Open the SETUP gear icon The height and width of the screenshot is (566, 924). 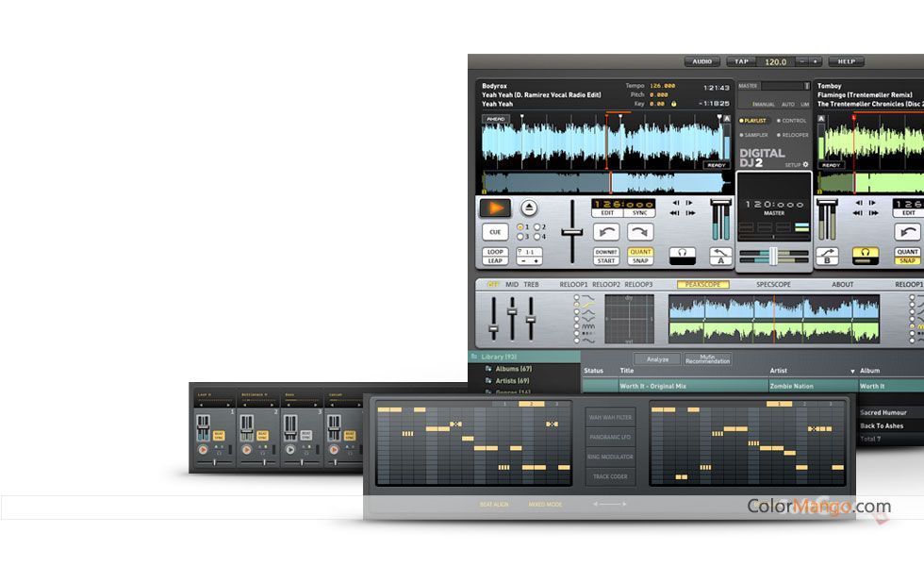805,163
